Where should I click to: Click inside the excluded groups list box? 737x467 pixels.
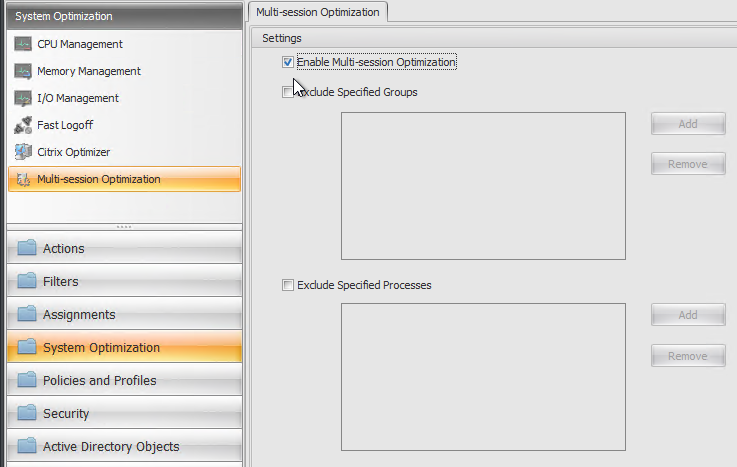pos(483,186)
